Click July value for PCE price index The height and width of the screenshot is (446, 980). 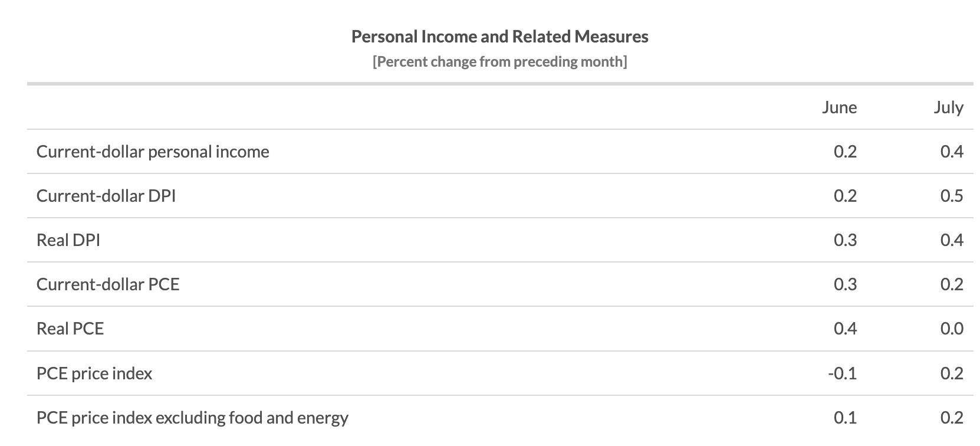(x=952, y=373)
